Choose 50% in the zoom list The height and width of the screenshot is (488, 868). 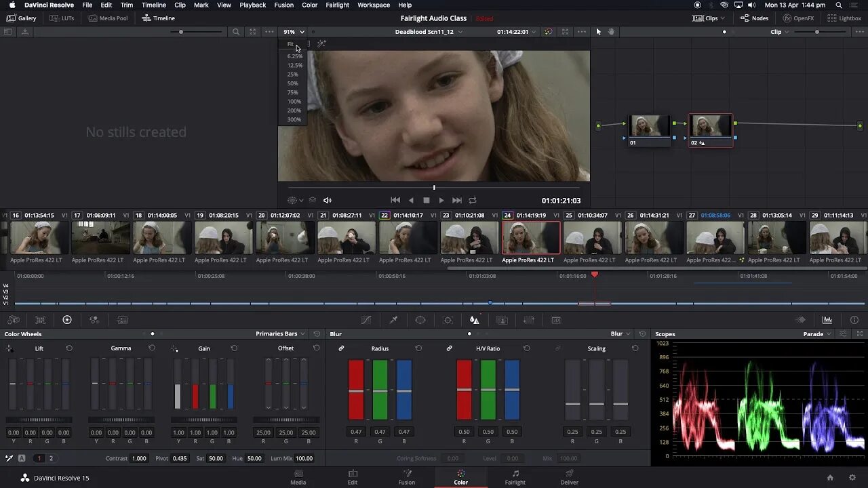pos(293,83)
